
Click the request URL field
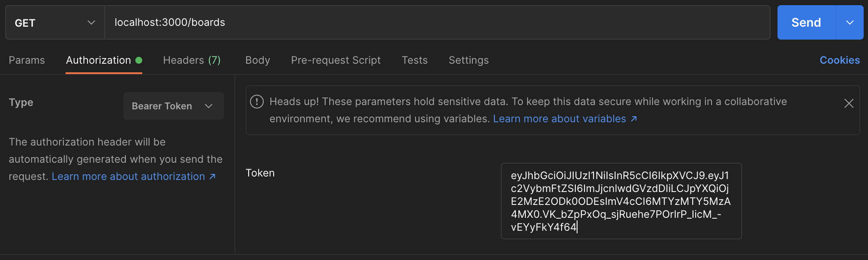[x=436, y=22]
